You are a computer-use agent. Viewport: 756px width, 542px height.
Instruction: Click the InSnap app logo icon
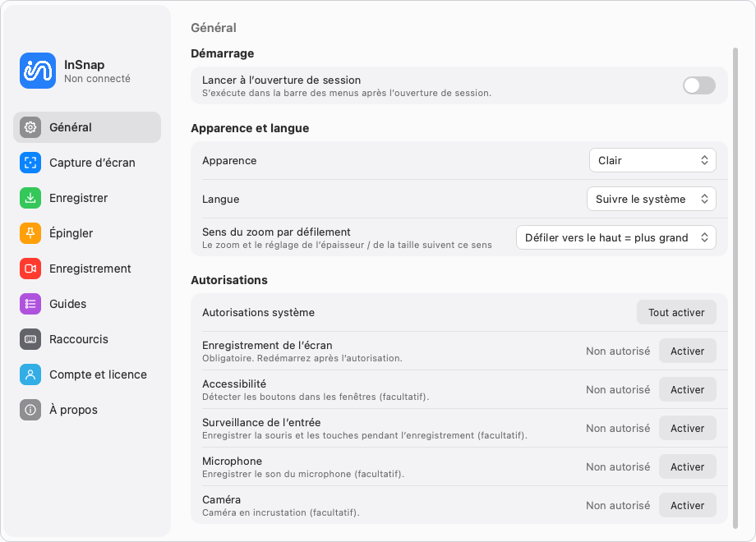pyautogui.click(x=38, y=71)
